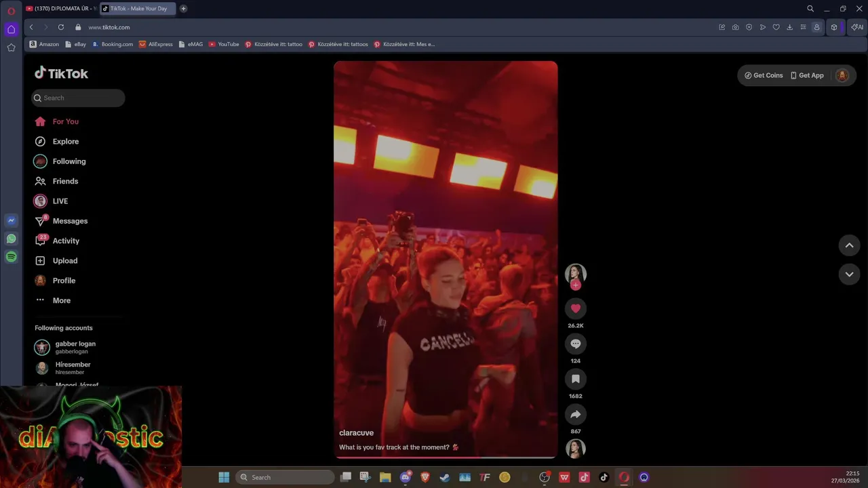The height and width of the screenshot is (488, 868).
Task: Seek on the video progress bar
Action: [446, 457]
